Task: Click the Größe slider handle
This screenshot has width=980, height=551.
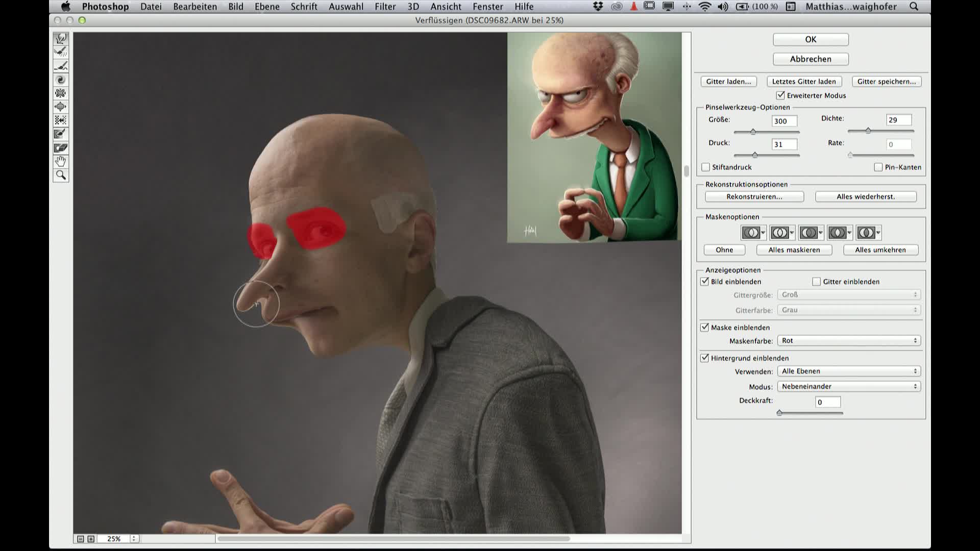Action: point(753,132)
